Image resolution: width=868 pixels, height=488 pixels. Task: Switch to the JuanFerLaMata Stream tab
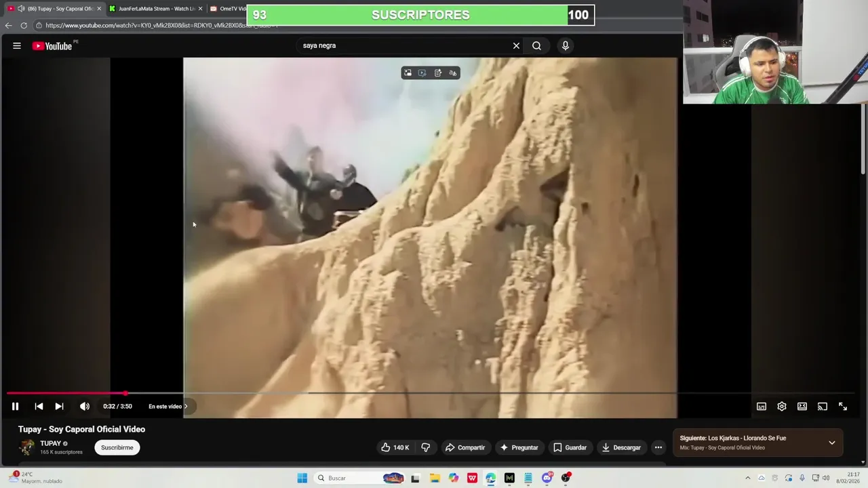click(x=157, y=9)
